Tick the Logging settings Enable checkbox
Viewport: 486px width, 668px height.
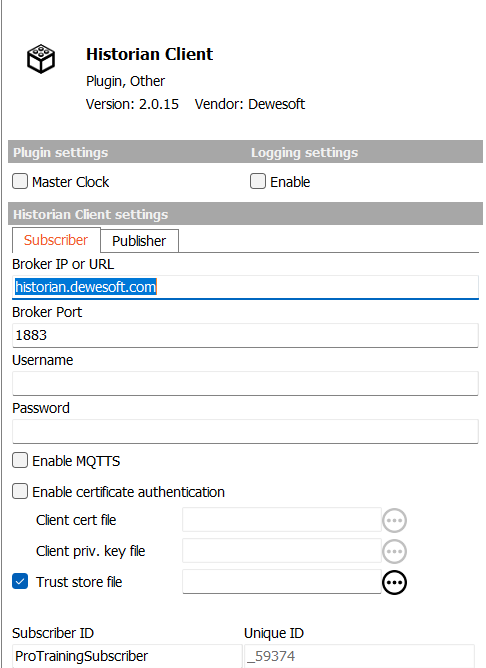tap(258, 181)
